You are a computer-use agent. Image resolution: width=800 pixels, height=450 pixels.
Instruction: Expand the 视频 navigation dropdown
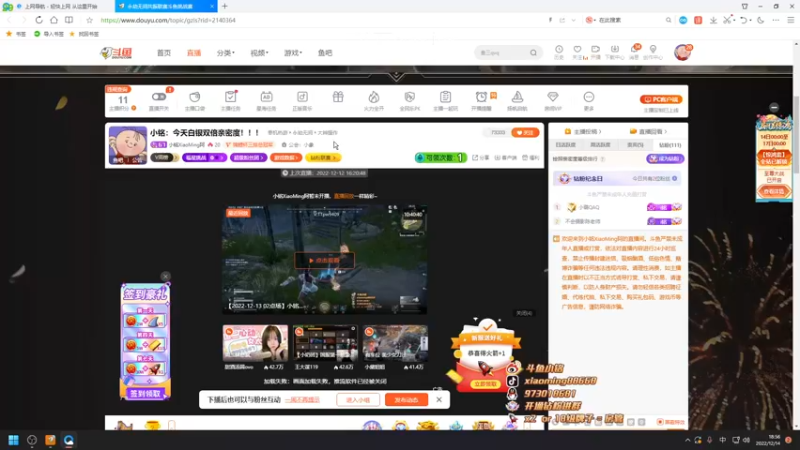click(x=259, y=53)
